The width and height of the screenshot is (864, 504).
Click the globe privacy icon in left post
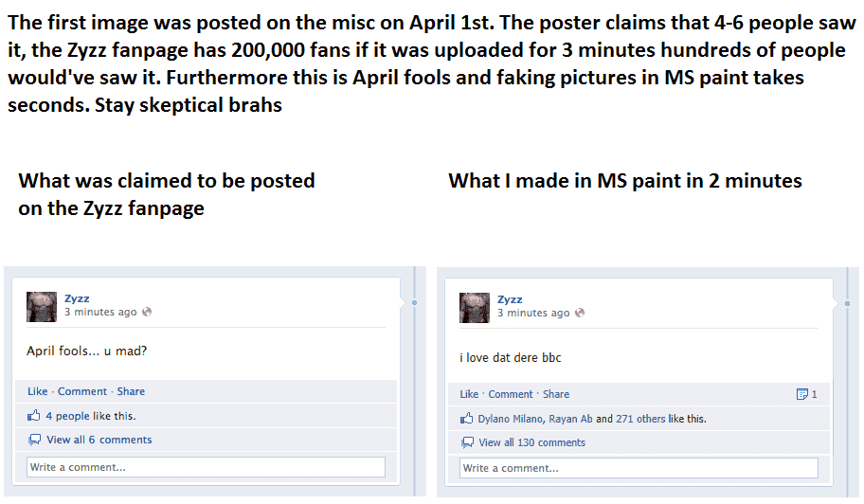pyautogui.click(x=147, y=313)
